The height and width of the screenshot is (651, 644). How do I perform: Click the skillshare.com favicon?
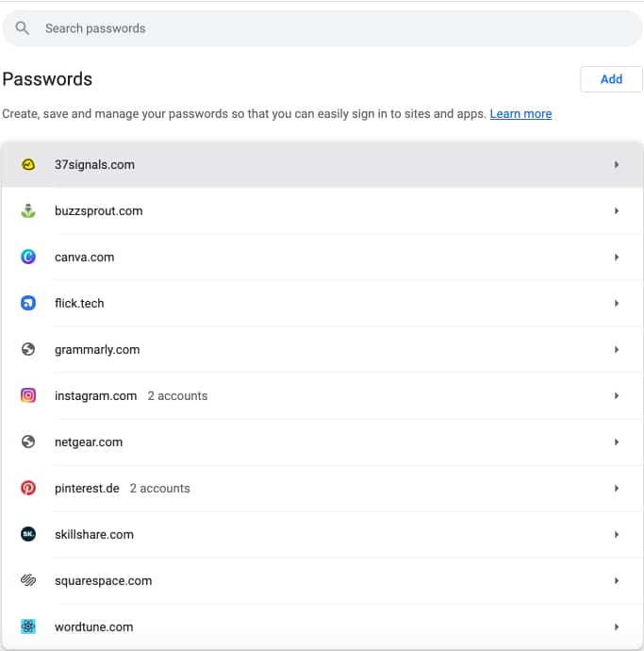[28, 535]
